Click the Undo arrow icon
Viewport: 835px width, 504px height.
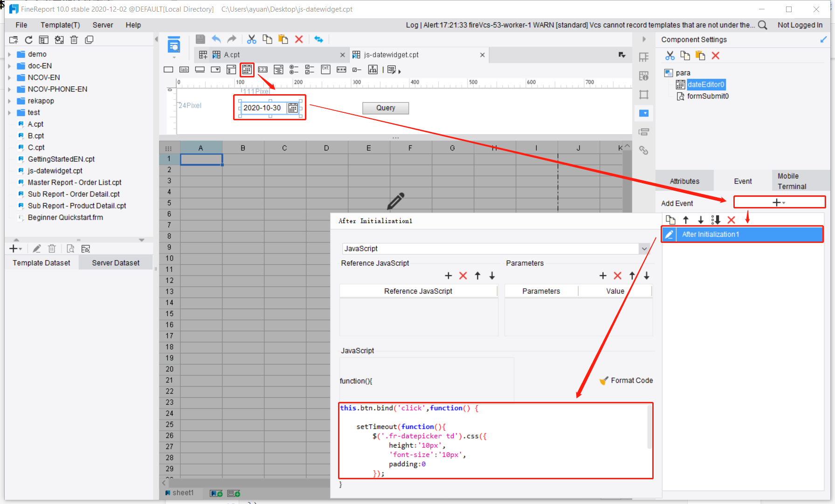tap(216, 39)
